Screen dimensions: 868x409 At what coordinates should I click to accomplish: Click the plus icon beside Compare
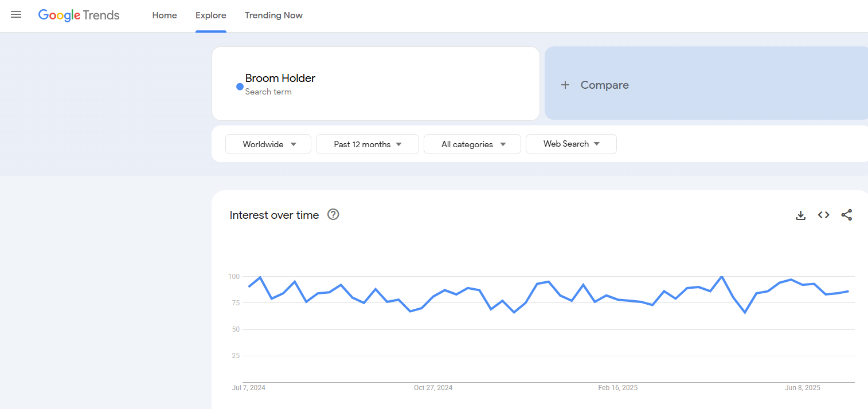565,85
